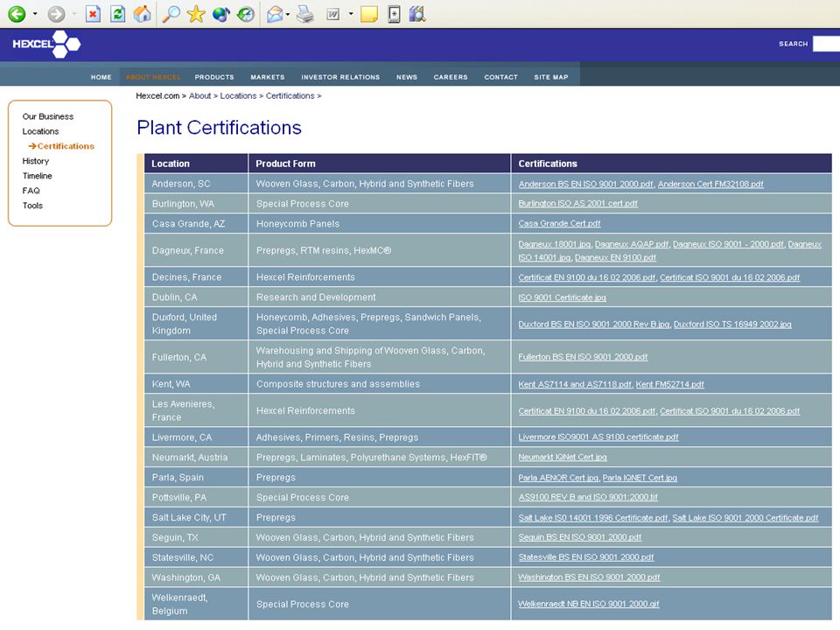
Task: Open NEWS navigation item
Action: [407, 77]
